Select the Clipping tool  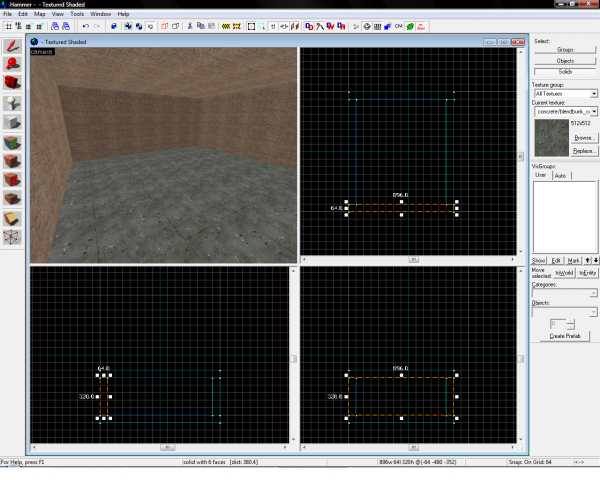13,217
